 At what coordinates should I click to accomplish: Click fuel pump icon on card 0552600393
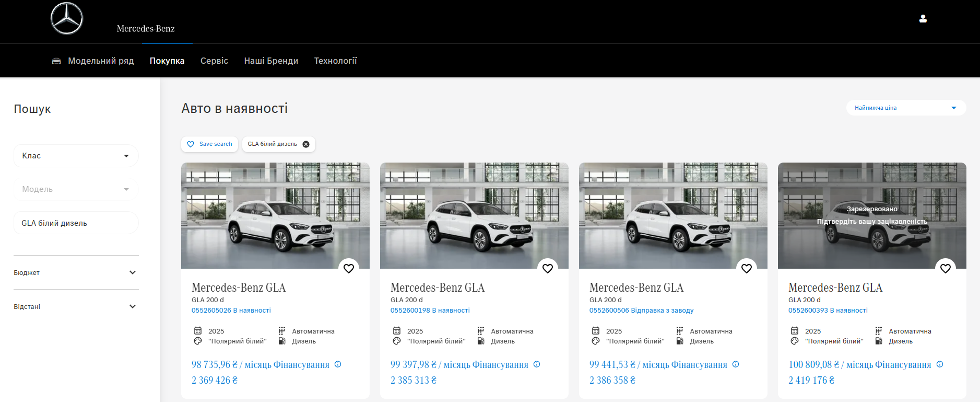[879, 341]
